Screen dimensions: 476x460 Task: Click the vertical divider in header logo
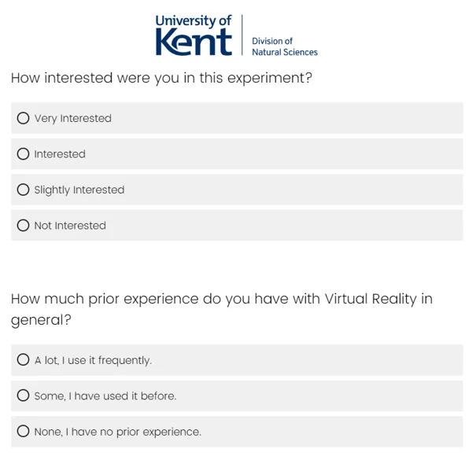pos(242,35)
